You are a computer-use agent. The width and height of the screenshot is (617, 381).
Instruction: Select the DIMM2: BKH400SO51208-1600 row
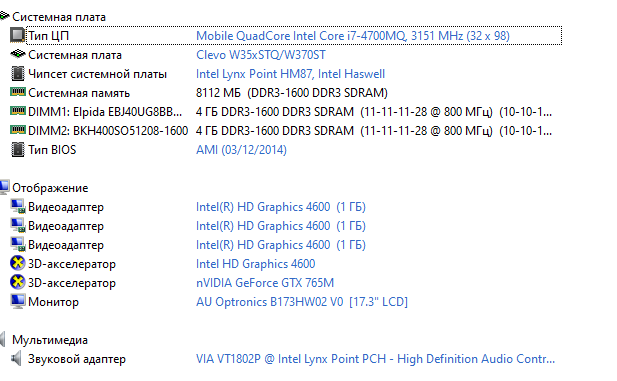click(x=281, y=131)
